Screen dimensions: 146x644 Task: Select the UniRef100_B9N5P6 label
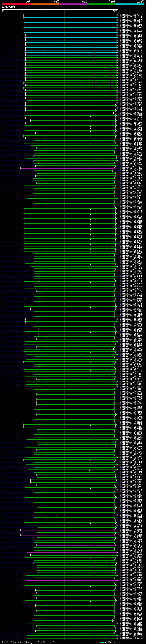131,319
